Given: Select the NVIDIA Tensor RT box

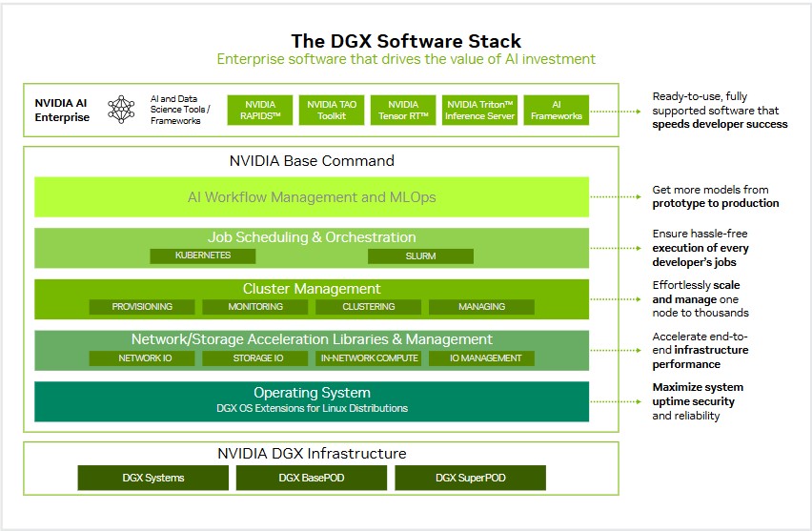Looking at the screenshot, I should [x=403, y=110].
